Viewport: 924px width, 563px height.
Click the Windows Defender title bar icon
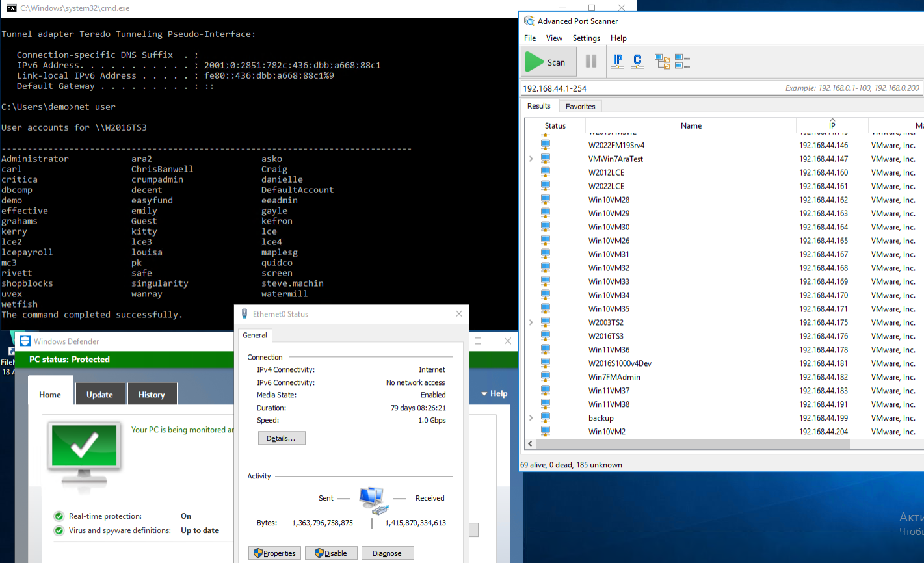[25, 341]
